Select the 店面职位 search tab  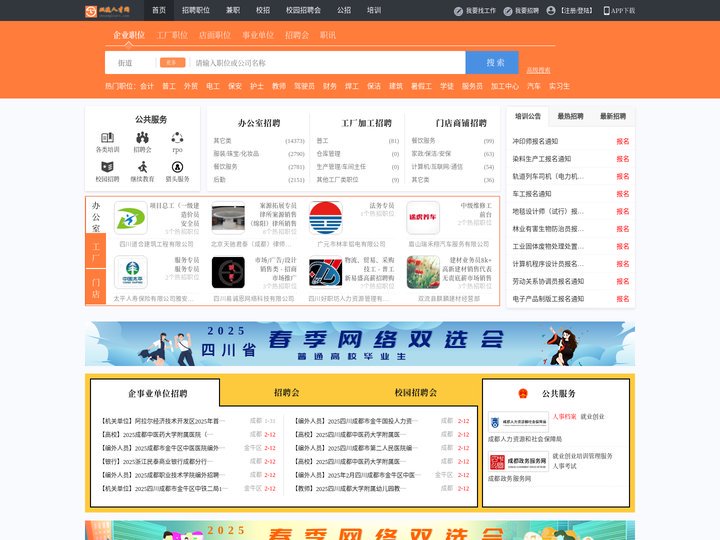pos(215,35)
